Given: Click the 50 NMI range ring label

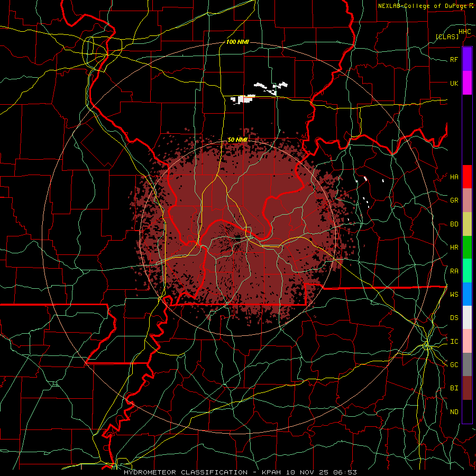Looking at the screenshot, I should pos(237,140).
